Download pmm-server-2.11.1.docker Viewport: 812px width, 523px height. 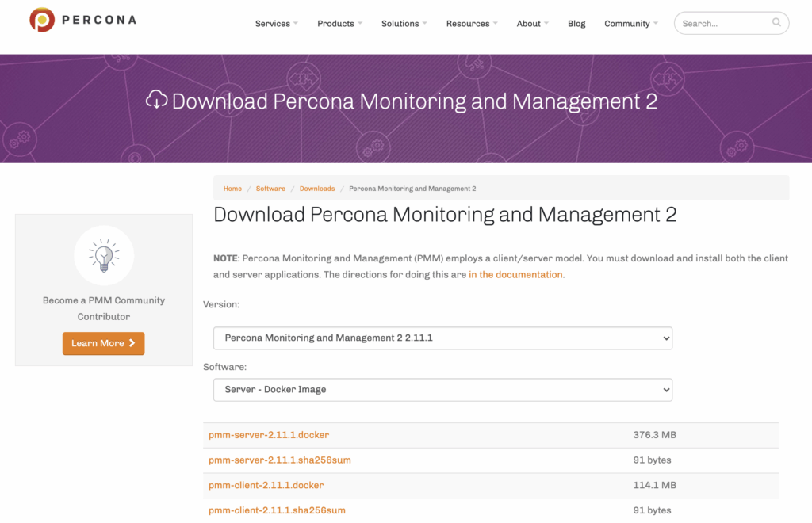pos(269,434)
